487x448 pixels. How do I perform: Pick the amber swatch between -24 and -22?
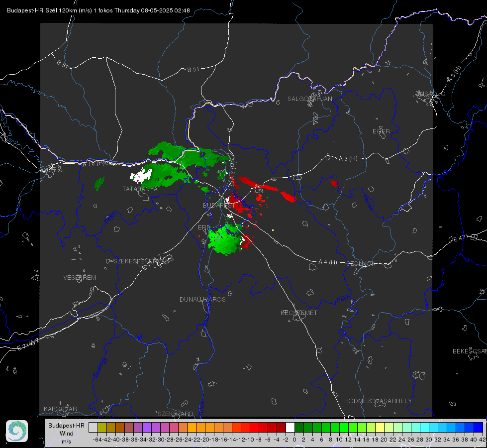[x=192, y=427]
